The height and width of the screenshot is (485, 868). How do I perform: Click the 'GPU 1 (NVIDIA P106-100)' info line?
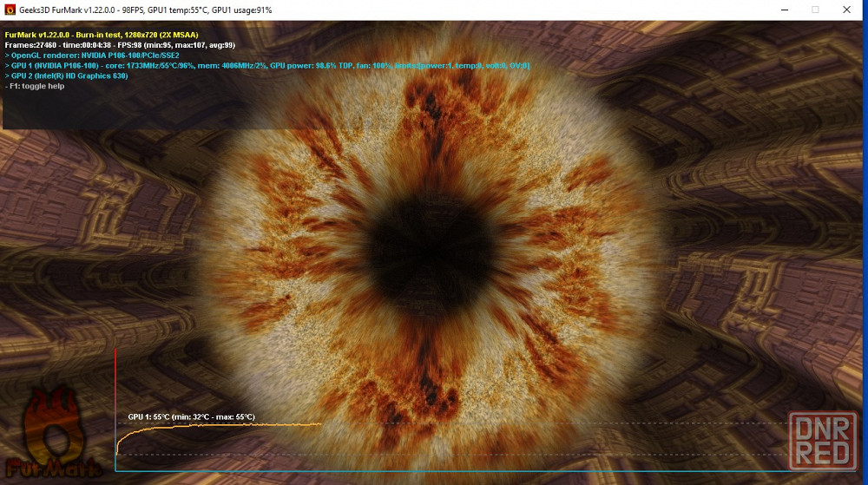(267, 65)
